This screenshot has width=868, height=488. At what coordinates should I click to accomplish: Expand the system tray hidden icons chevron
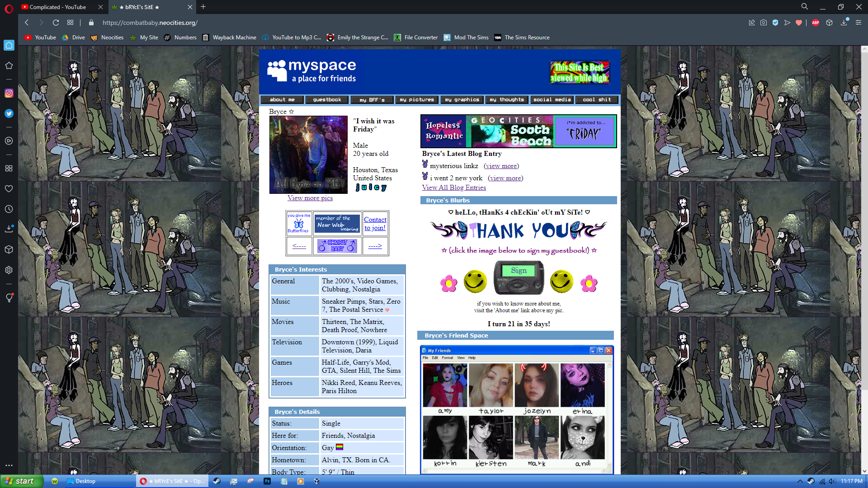coord(800,481)
